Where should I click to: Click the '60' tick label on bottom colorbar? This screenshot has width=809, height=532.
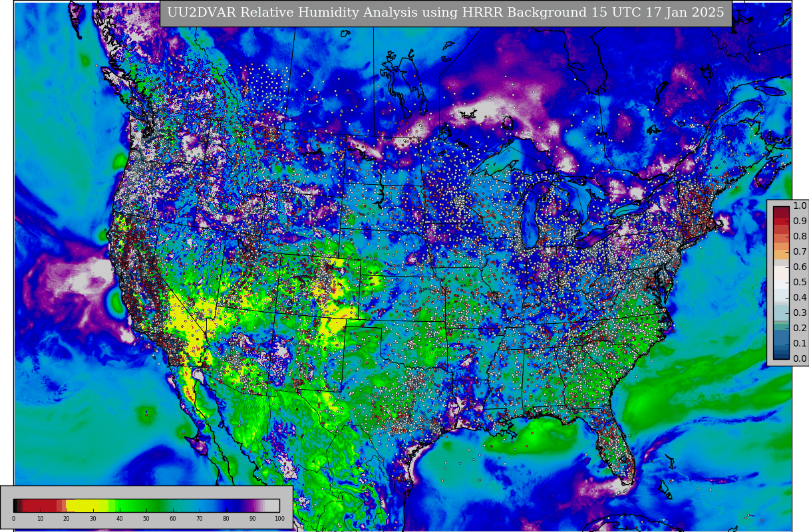173,519
